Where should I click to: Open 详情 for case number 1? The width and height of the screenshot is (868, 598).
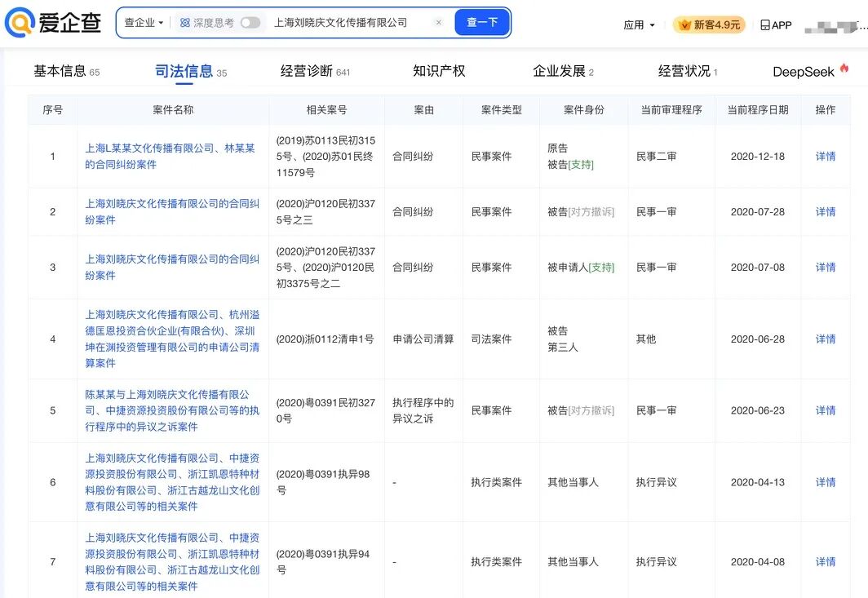tap(825, 155)
